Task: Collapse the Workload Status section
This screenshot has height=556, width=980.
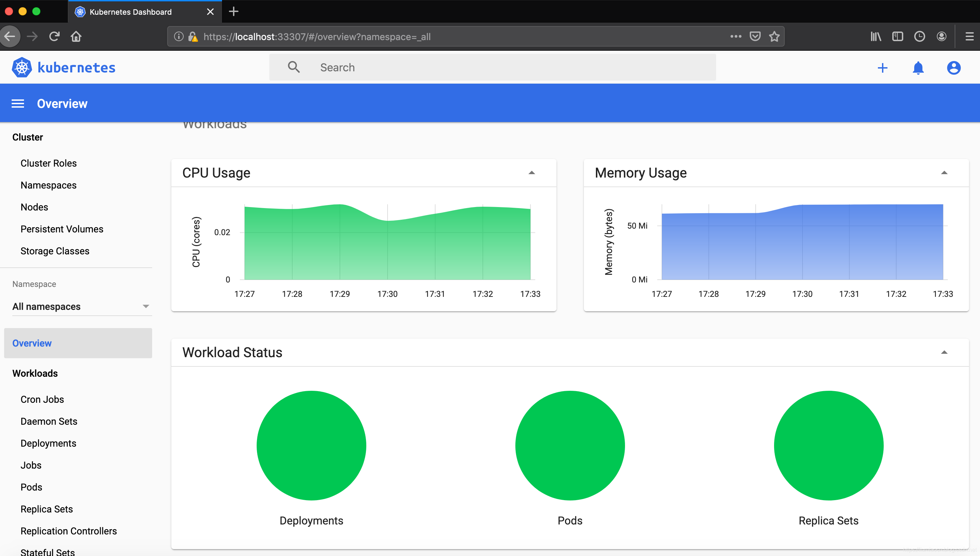Action: [x=944, y=352]
